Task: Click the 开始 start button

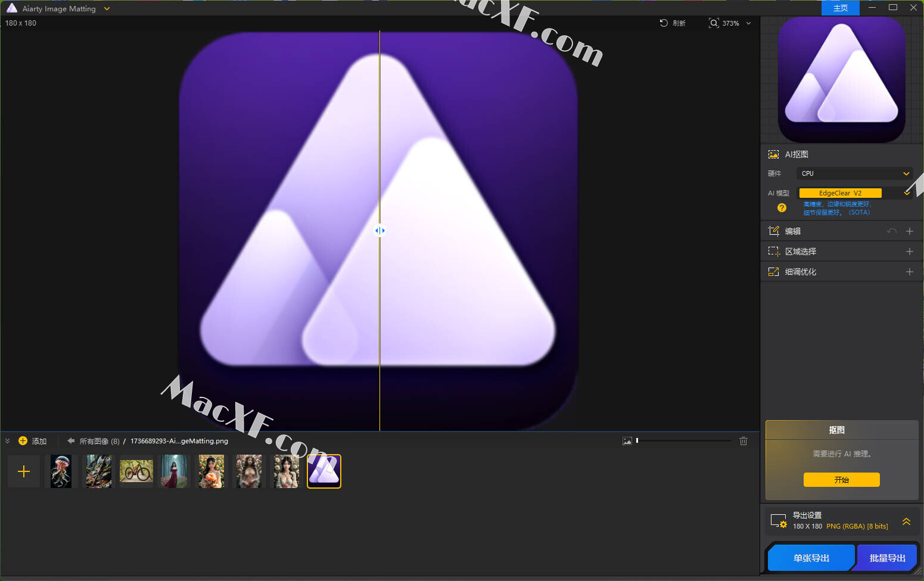Action: [x=841, y=480]
